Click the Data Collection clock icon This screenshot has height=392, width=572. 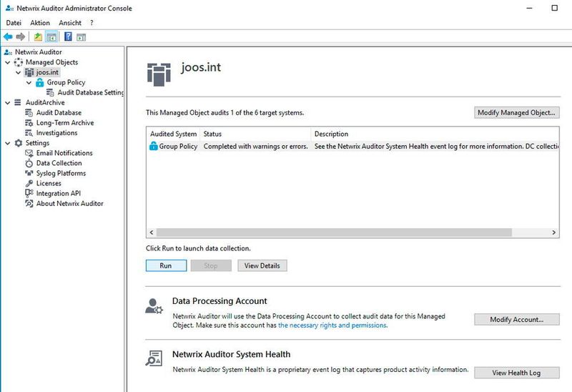[x=29, y=163]
